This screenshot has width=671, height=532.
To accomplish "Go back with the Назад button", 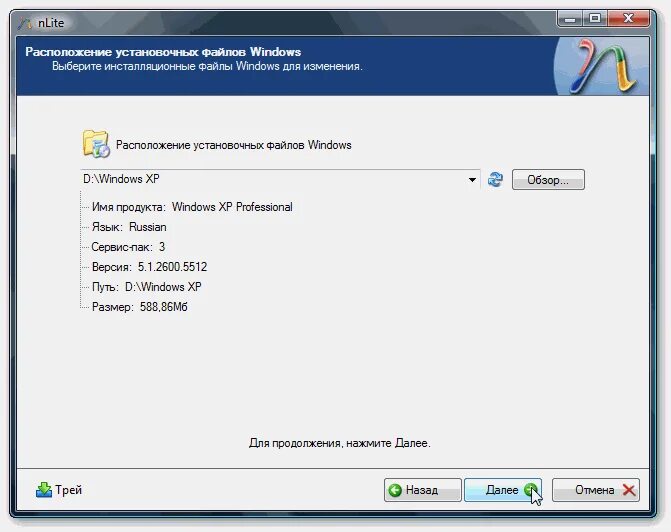I will point(422,490).
